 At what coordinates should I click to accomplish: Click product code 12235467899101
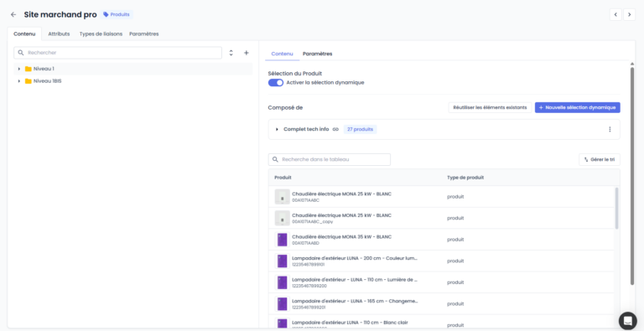point(309,265)
